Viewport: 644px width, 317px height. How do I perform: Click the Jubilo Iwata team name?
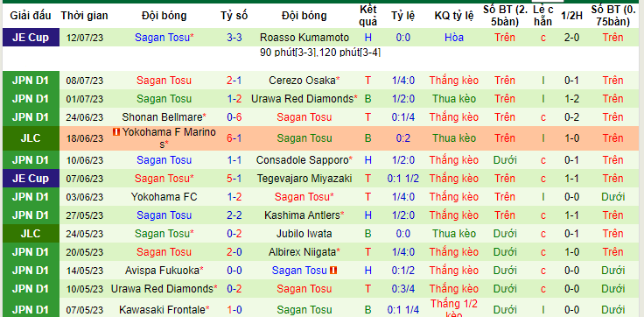(304, 234)
